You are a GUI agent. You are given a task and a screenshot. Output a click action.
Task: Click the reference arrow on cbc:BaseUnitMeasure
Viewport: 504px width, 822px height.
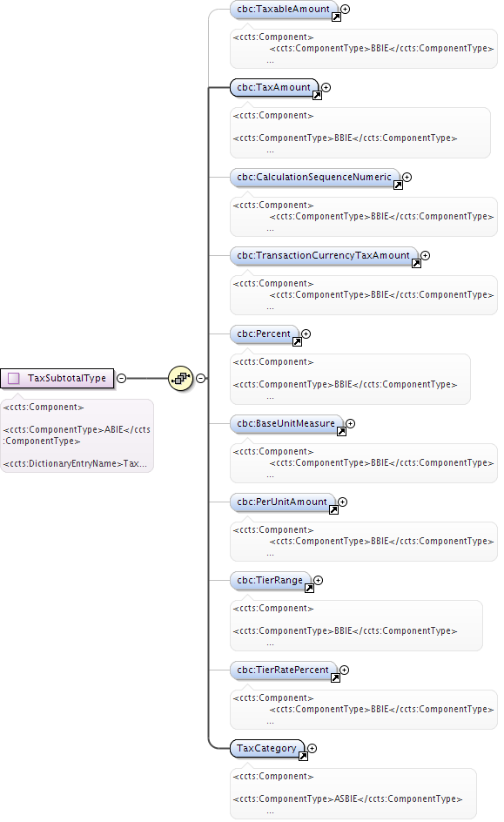(341, 431)
